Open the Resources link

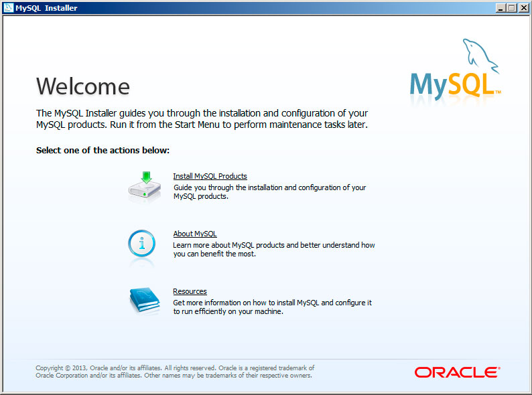tap(190, 292)
